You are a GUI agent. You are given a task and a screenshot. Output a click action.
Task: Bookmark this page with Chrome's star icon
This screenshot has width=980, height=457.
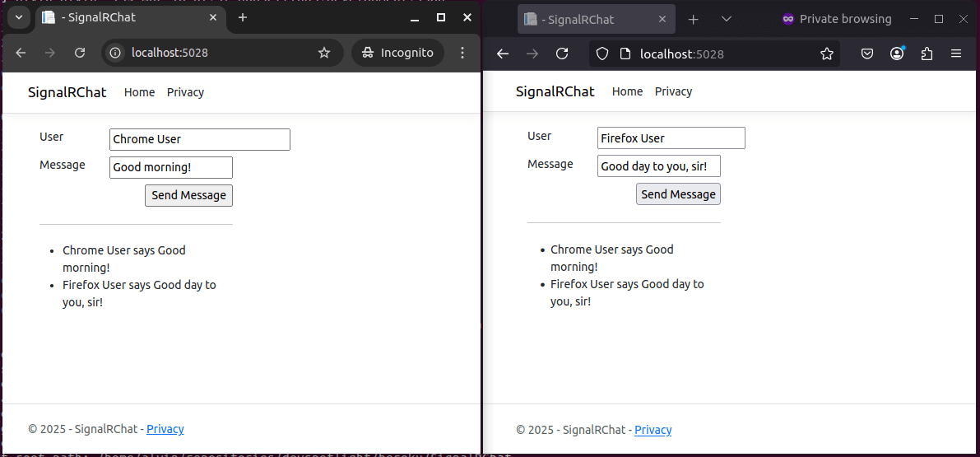pyautogui.click(x=323, y=54)
